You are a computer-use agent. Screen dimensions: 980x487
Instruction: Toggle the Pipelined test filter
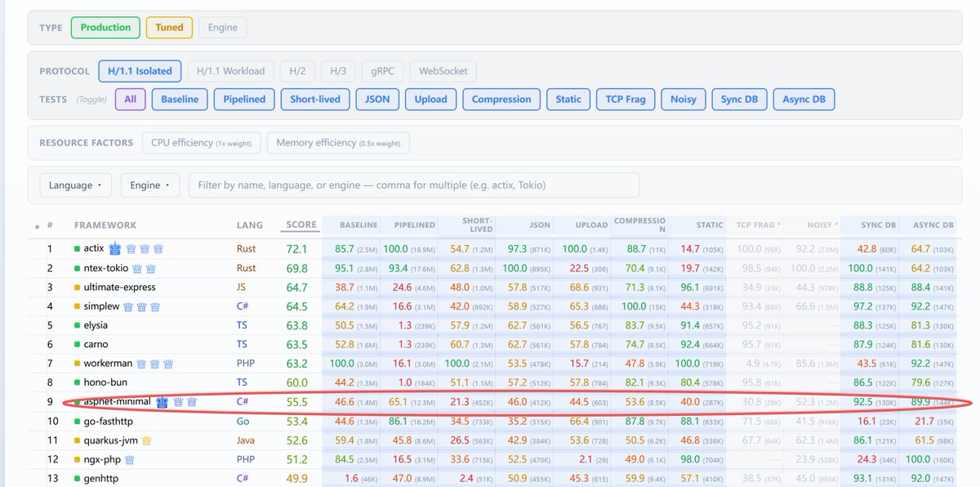244,99
